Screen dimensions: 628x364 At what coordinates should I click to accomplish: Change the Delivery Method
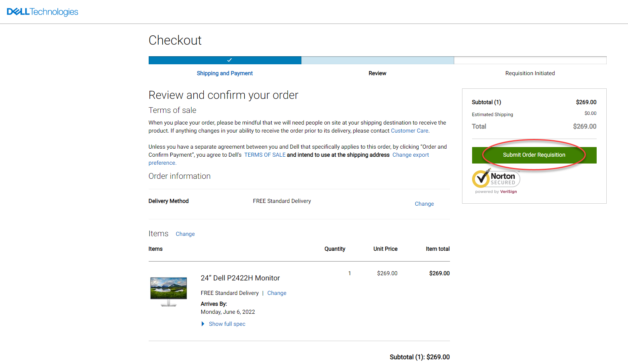pyautogui.click(x=424, y=204)
